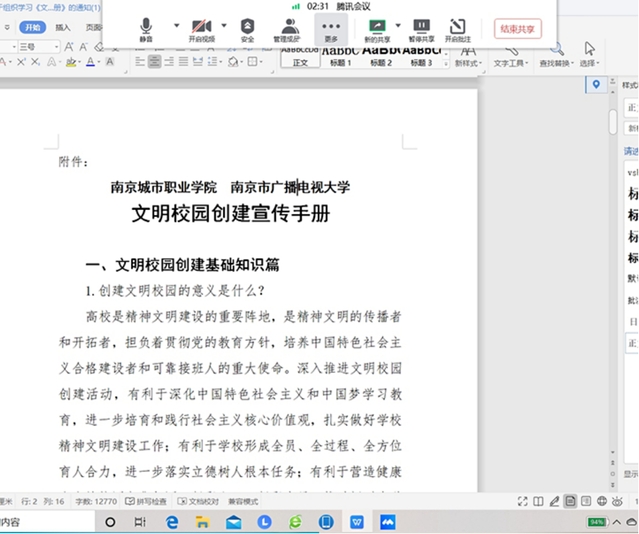This screenshot has height=534, width=639.
Task: Mute the microphone in Tencent Meeting
Action: (x=146, y=30)
